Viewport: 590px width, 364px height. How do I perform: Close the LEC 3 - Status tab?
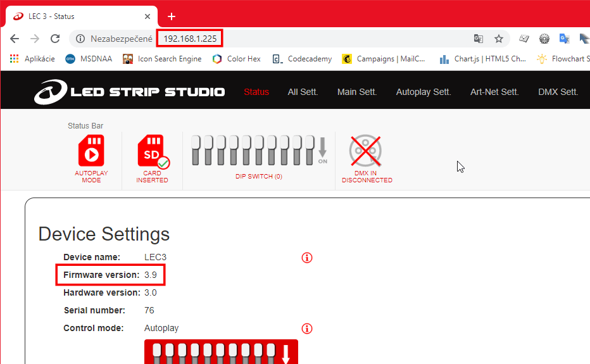[x=147, y=16]
